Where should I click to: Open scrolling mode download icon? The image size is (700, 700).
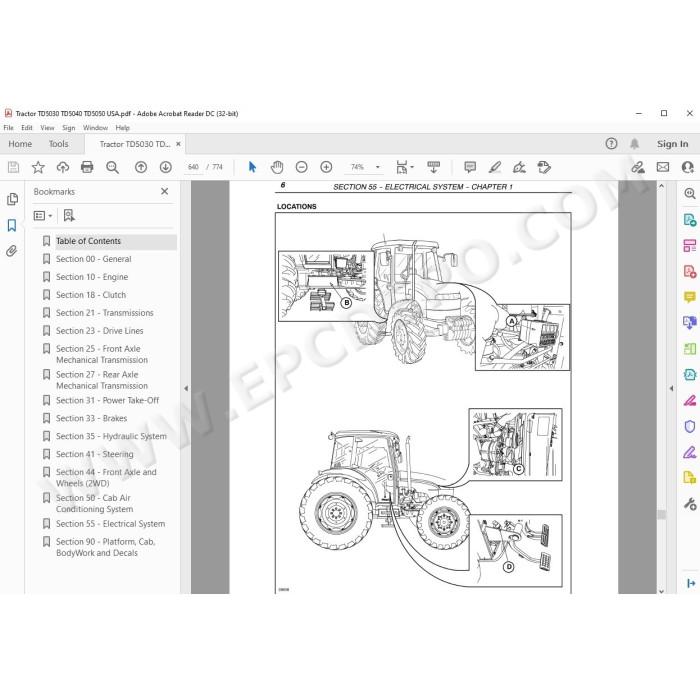coord(433,167)
